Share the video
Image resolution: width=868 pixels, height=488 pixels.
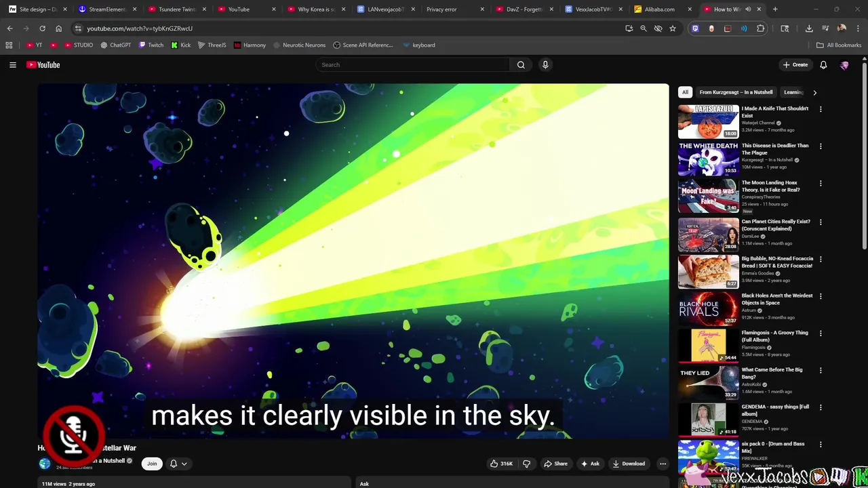555,464
